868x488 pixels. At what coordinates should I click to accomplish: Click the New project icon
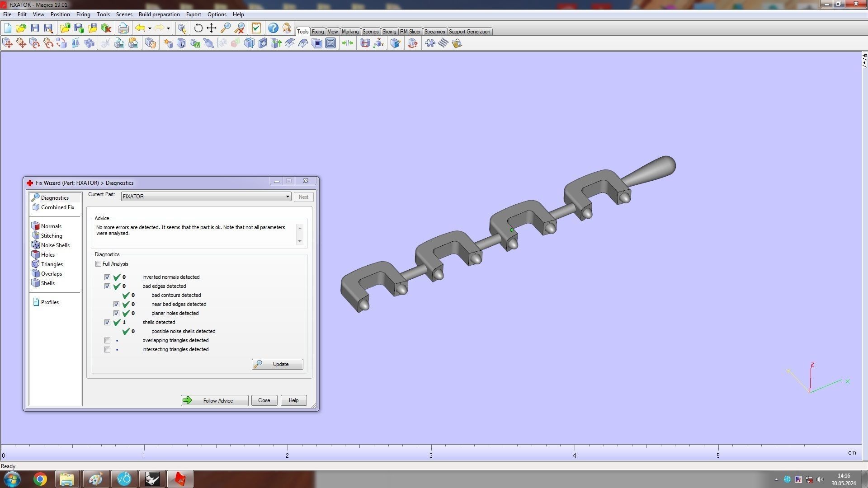(8, 28)
